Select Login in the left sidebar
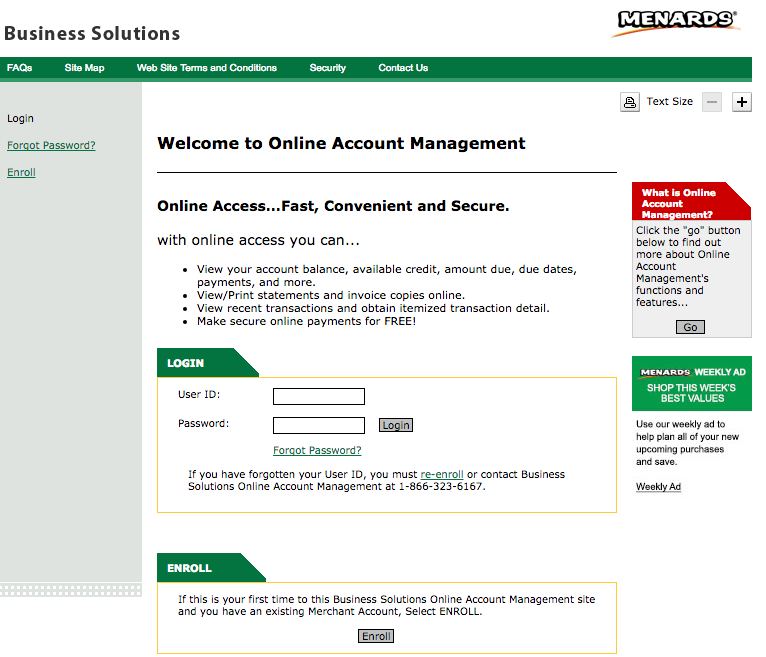This screenshot has width=766, height=657. coord(21,119)
